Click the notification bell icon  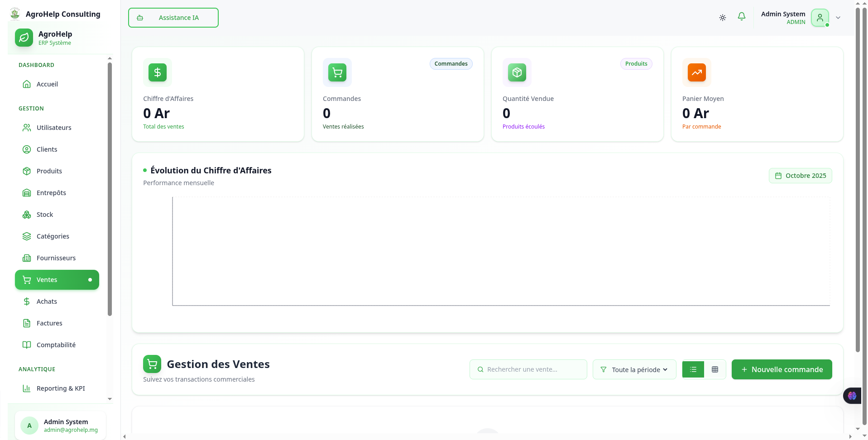741,17
